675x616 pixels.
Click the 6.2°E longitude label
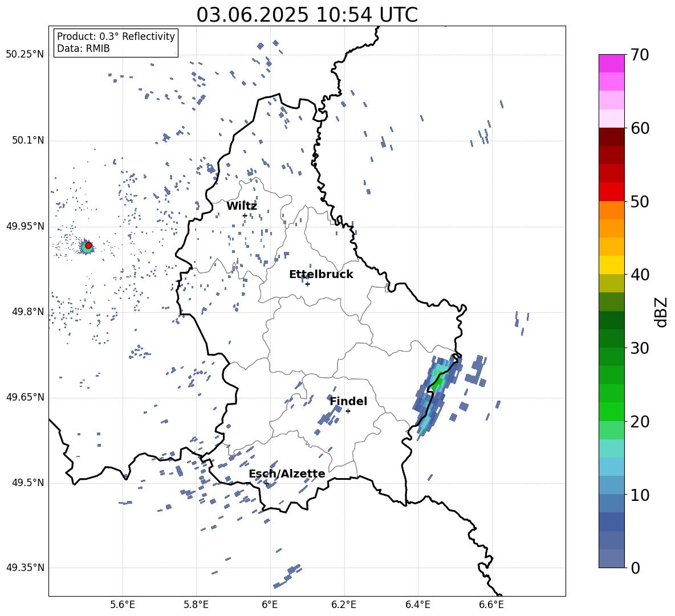pyautogui.click(x=344, y=605)
